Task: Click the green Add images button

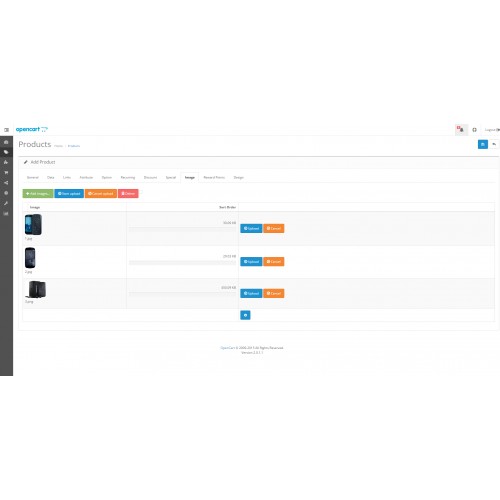Action: (38, 194)
